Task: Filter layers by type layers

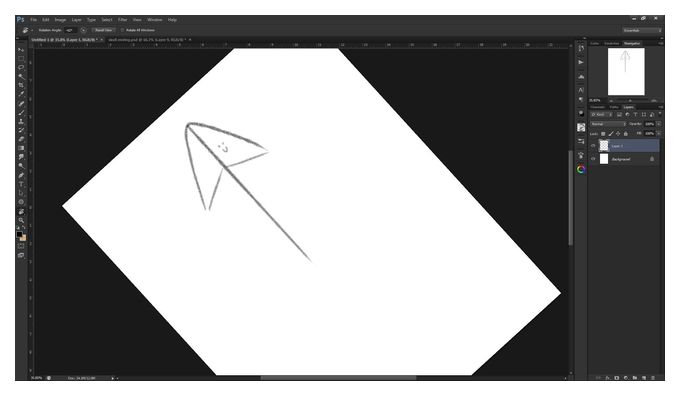Action: (x=635, y=115)
